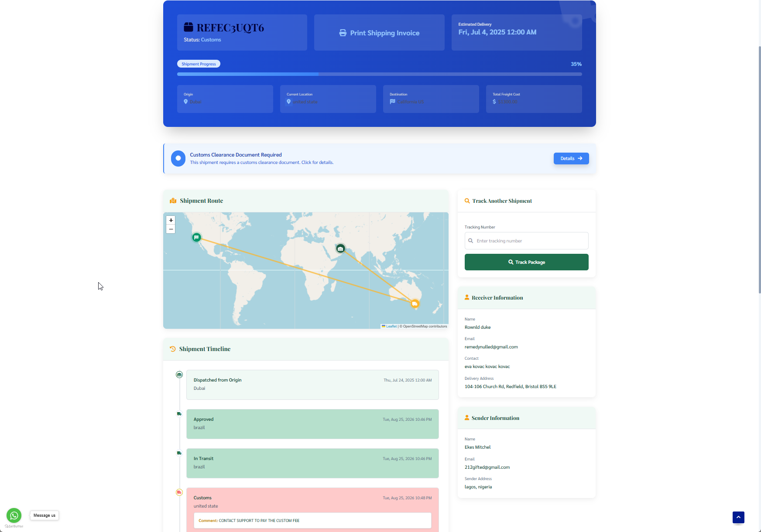
Task: Focus the Enter tracking number field
Action: (526, 241)
